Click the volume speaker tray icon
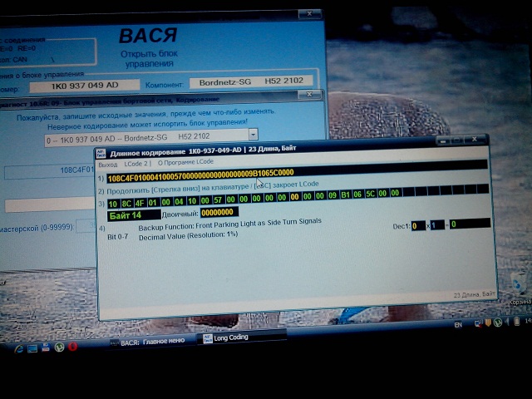This screenshot has width=532, height=399. [x=507, y=322]
